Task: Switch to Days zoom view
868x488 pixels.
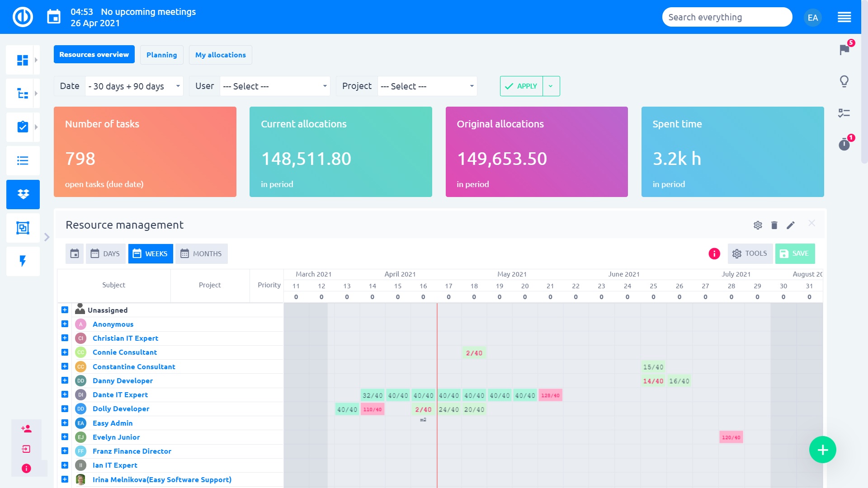Action: (x=106, y=254)
